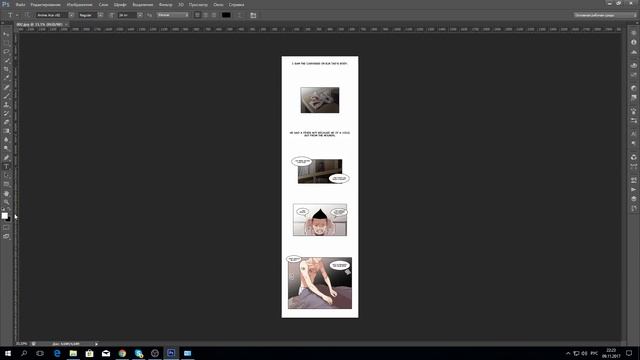Toggle the Character and Paragraph panels

pos(253,15)
